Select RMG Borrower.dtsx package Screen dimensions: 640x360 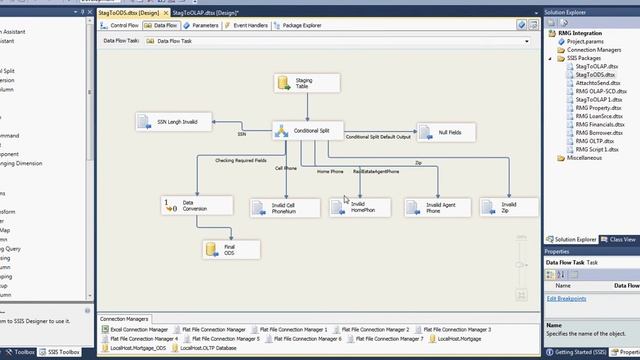(x=599, y=133)
